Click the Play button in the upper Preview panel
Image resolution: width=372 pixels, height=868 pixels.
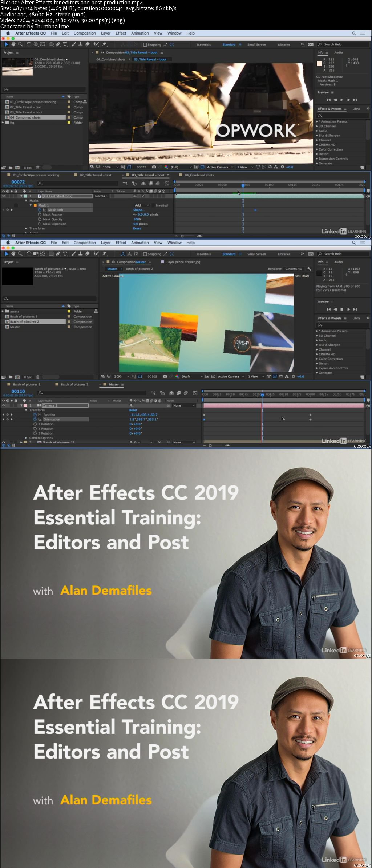tap(341, 100)
